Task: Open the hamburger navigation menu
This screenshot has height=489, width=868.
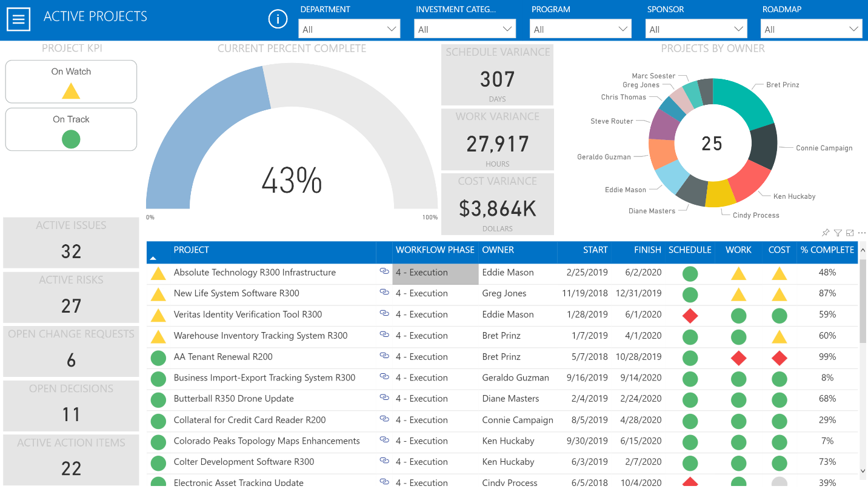Action: 18,19
